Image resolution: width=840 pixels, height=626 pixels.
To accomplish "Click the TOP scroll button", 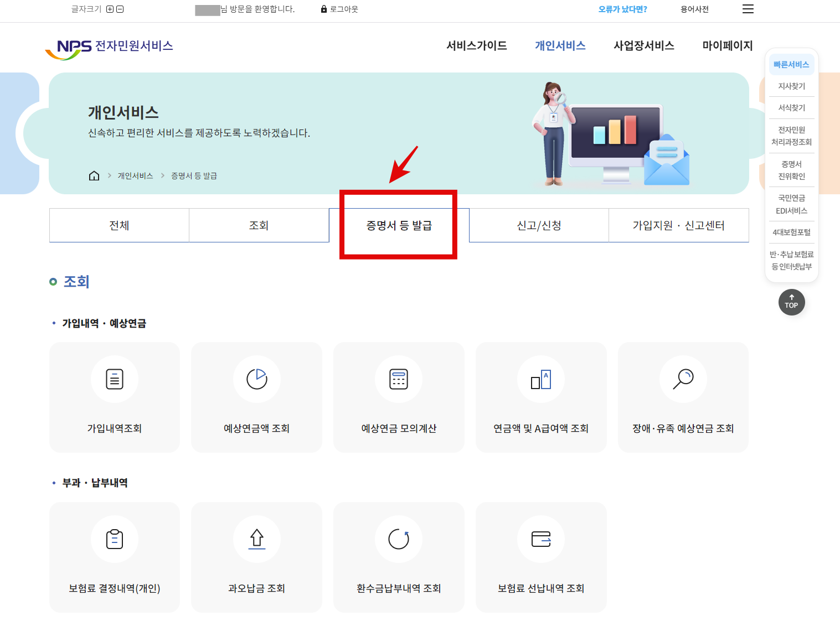I will click(x=791, y=302).
